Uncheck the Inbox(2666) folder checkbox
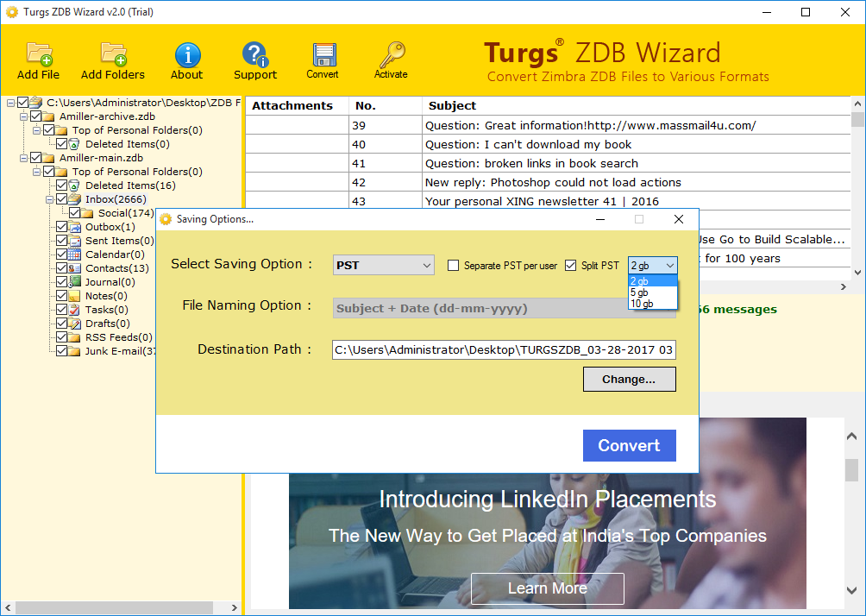This screenshot has height=616, width=866. tap(62, 199)
